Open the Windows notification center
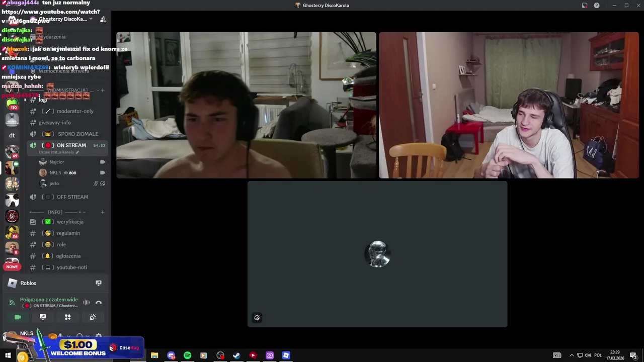 (633, 355)
